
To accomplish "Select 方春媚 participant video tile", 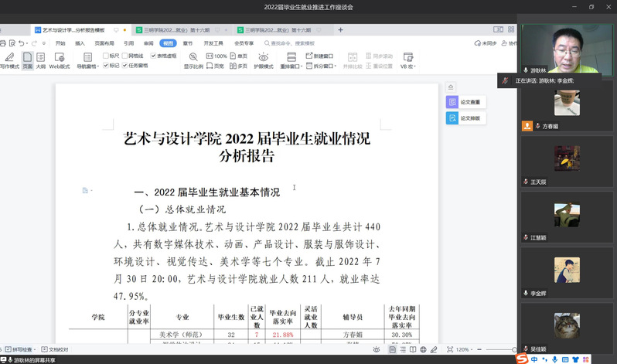I will click(567, 106).
